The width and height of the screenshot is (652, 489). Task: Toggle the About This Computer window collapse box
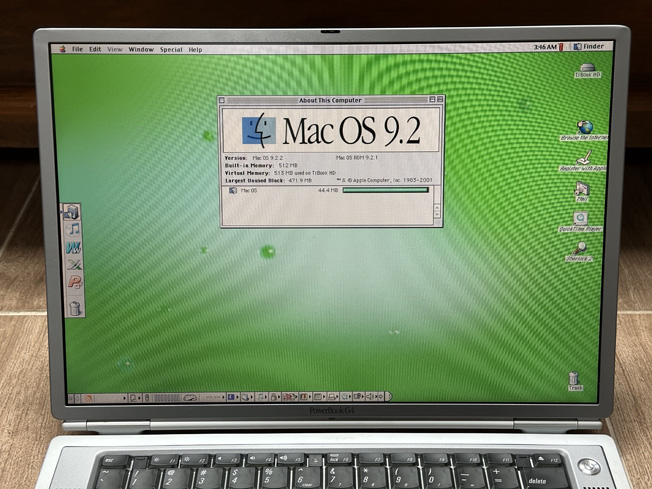click(x=440, y=99)
